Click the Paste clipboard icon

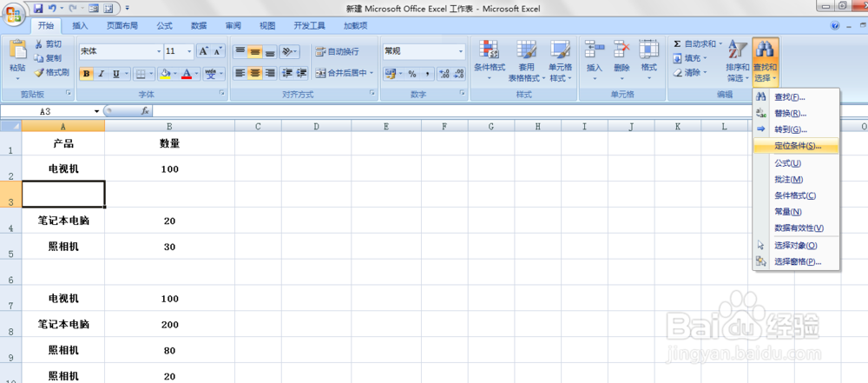click(17, 50)
